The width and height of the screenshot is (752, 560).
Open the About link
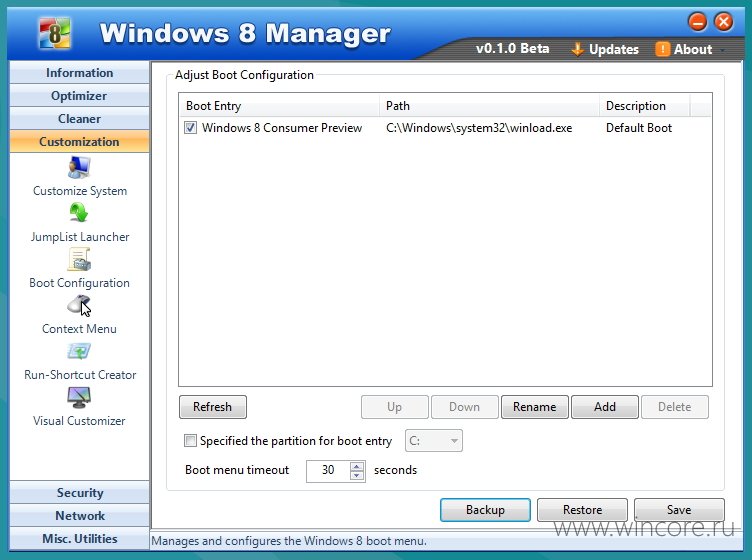click(x=693, y=49)
